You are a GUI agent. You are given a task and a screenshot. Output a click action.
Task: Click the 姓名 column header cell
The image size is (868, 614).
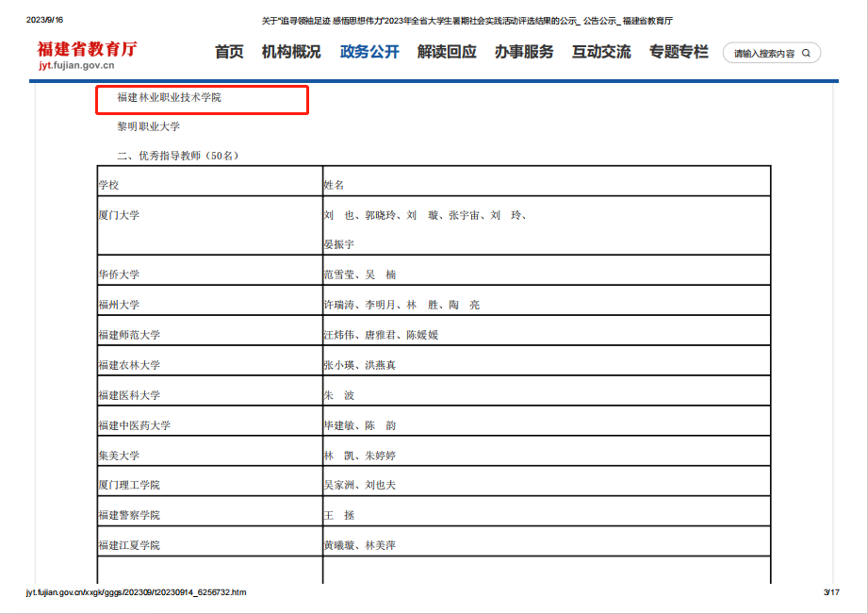tap(547, 181)
